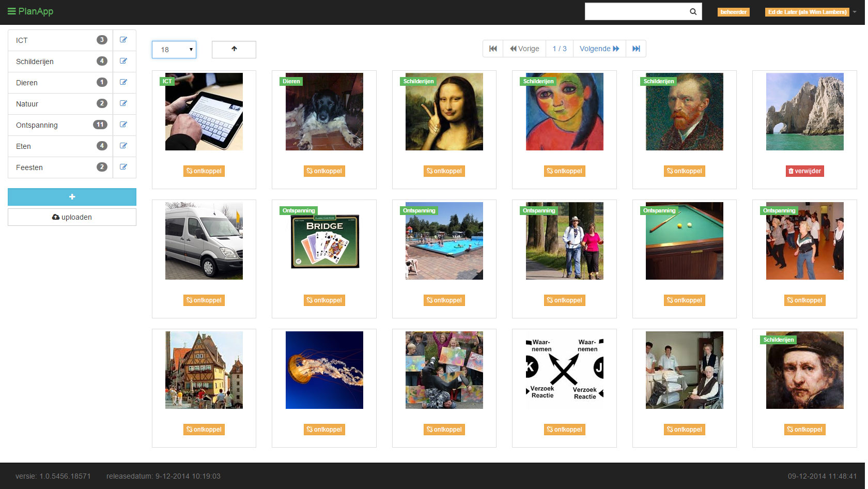
Task: Click inside the top search field
Action: coord(636,12)
